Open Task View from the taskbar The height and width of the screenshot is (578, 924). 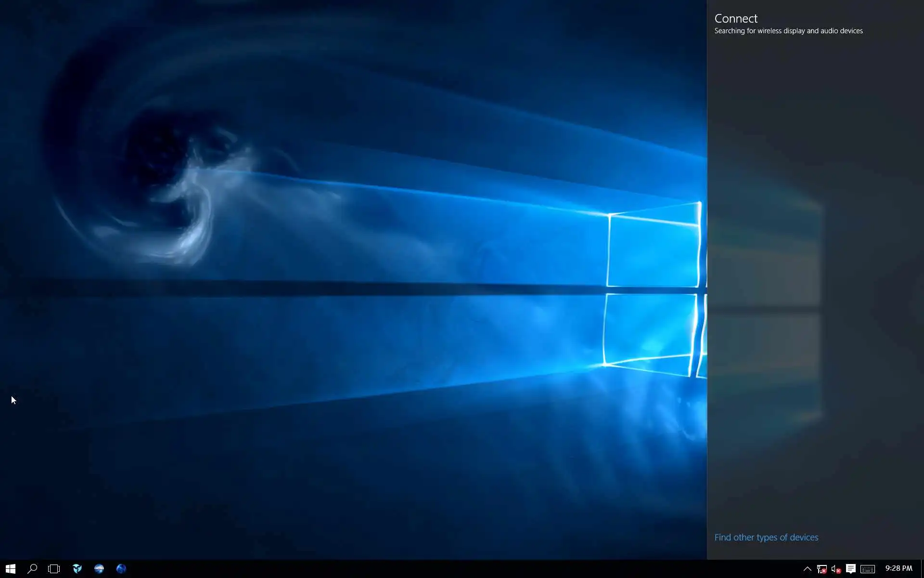tap(54, 569)
